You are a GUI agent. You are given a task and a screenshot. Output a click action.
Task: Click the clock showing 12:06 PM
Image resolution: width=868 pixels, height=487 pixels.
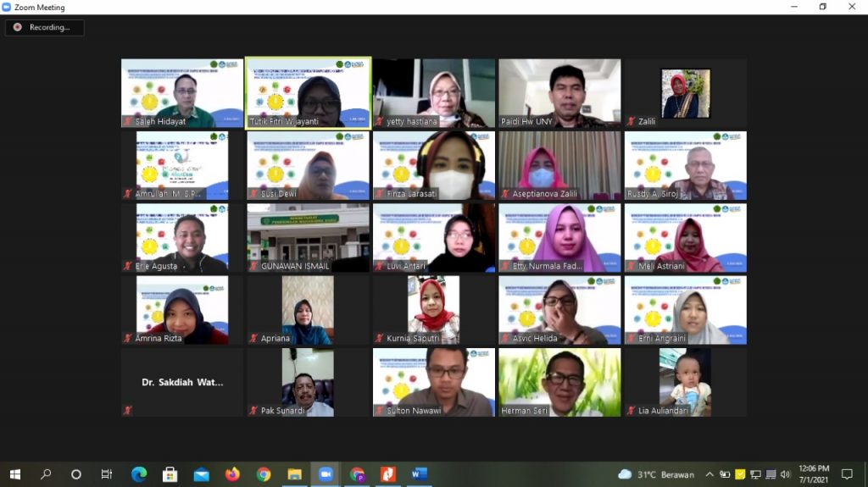(x=813, y=473)
